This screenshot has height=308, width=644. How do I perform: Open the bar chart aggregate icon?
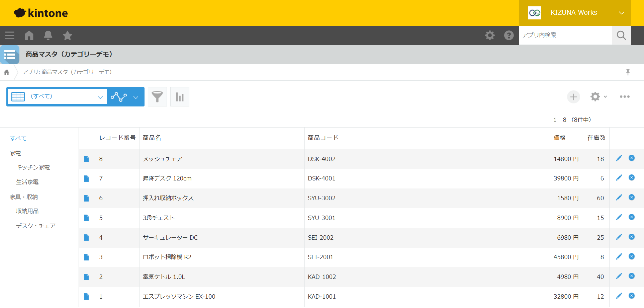(x=180, y=97)
